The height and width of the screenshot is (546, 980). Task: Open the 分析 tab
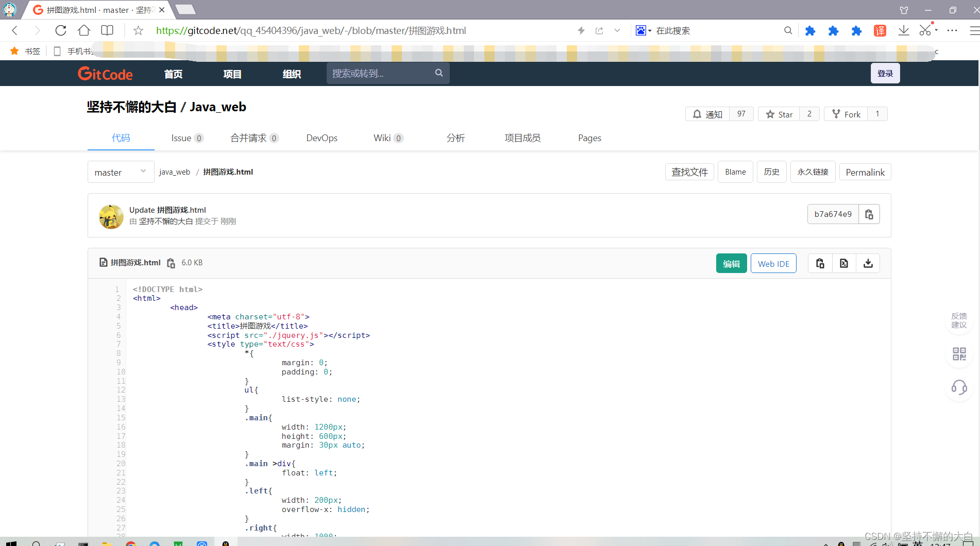tap(455, 138)
